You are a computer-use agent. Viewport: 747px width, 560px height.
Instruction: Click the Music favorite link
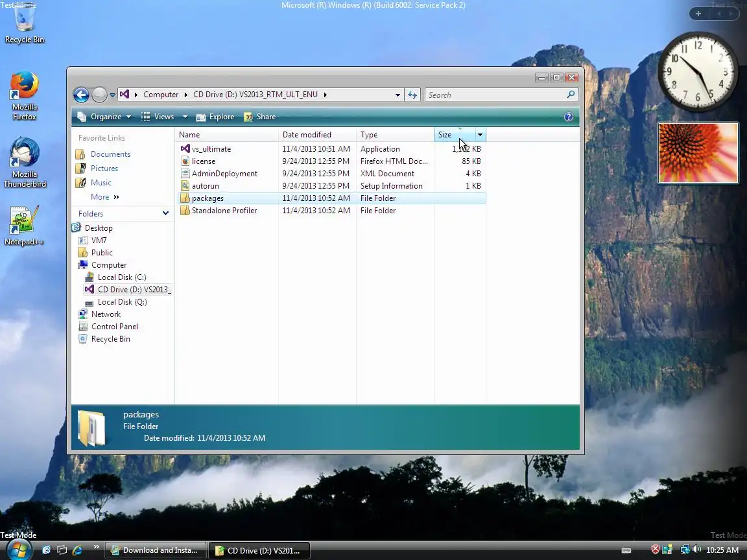tap(101, 183)
